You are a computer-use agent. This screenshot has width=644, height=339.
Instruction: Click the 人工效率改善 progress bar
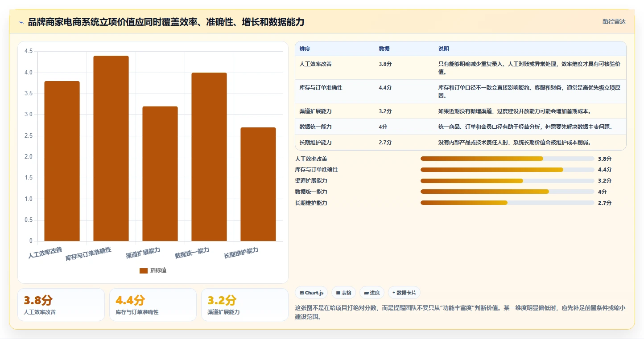tap(508, 159)
